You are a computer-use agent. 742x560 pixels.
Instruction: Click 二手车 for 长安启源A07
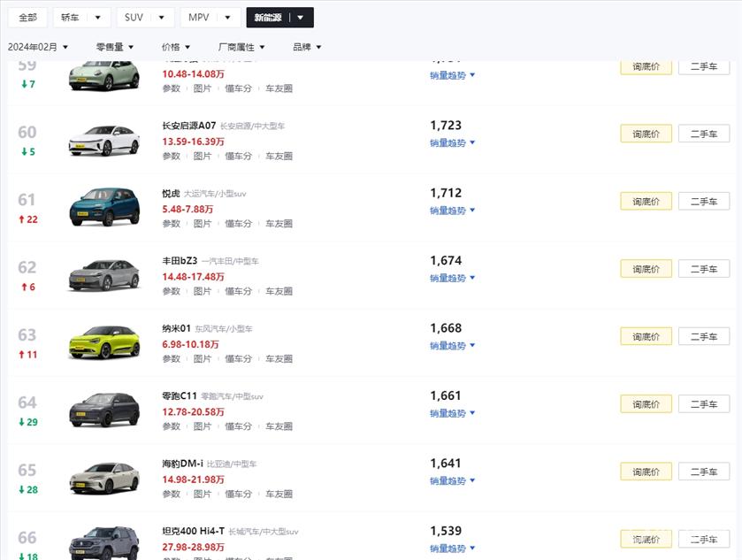(704, 134)
